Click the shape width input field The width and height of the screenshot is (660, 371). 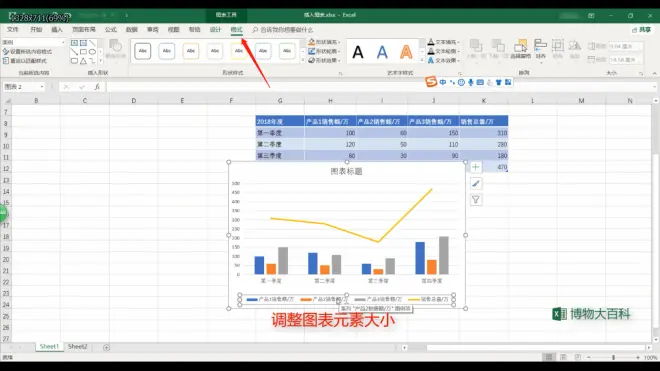tap(626, 60)
